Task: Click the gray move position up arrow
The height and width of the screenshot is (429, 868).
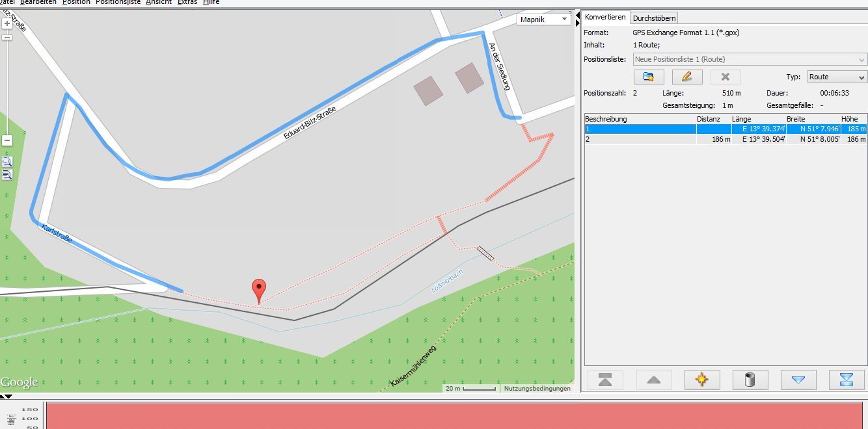Action: coord(653,380)
